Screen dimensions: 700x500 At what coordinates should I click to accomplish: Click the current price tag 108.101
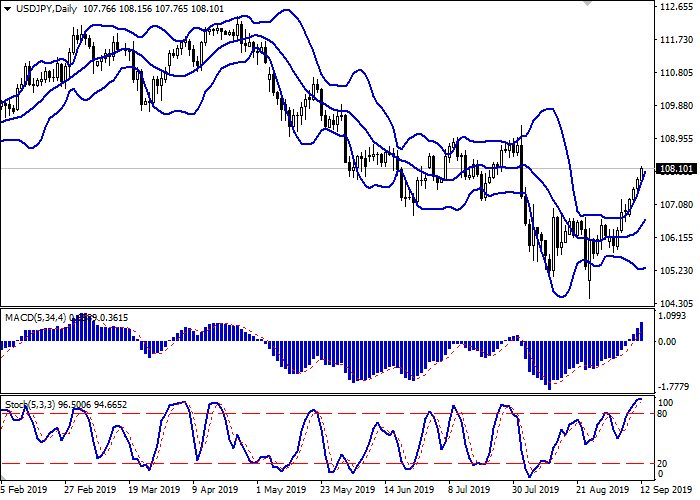(x=675, y=169)
